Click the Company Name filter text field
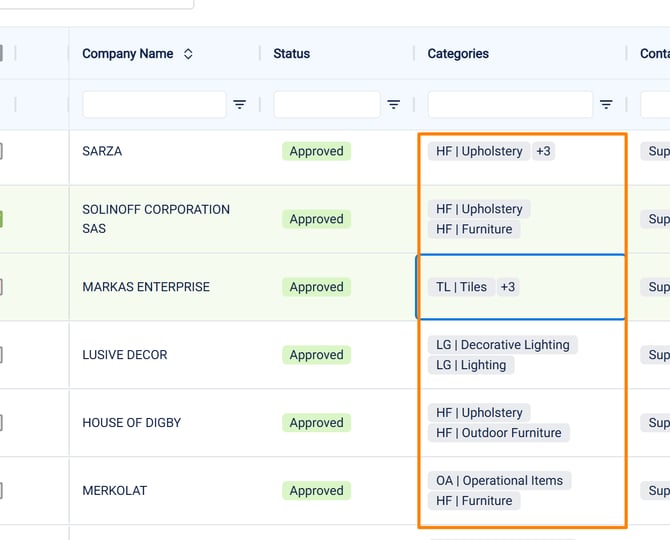This screenshot has width=670, height=540. pos(154,104)
